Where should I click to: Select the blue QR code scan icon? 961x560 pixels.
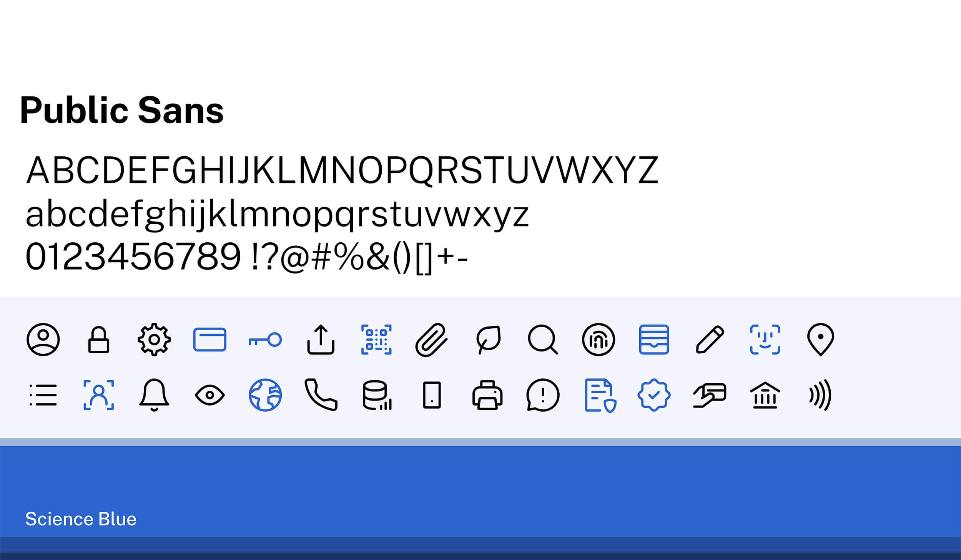pyautogui.click(x=376, y=340)
